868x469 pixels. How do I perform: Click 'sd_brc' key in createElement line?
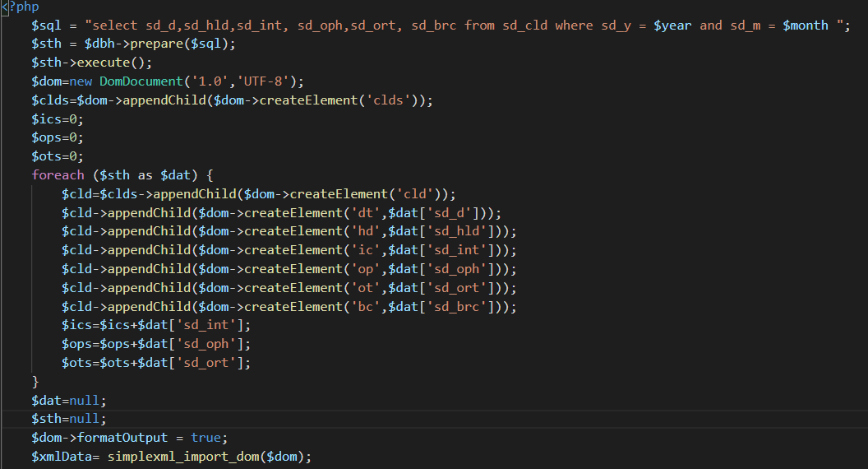pos(457,307)
